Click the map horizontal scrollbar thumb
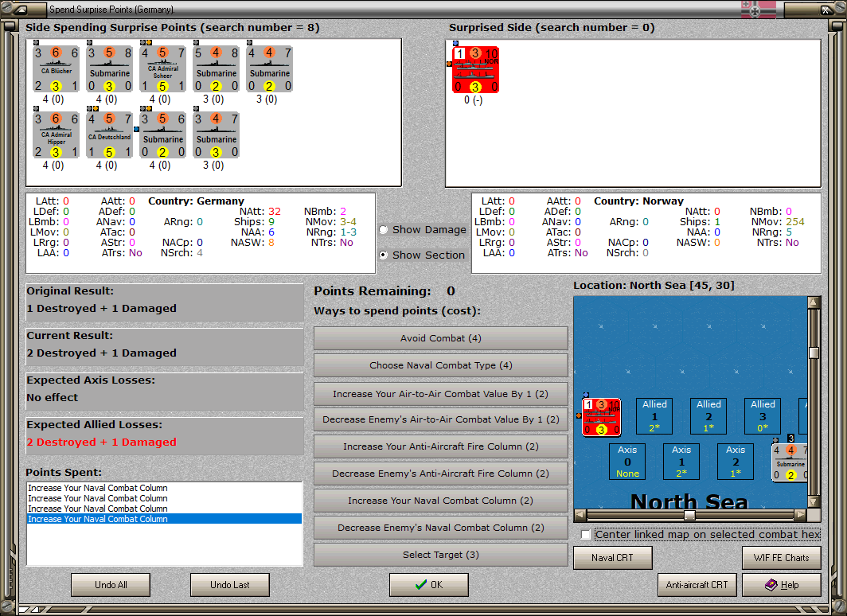 (x=689, y=515)
